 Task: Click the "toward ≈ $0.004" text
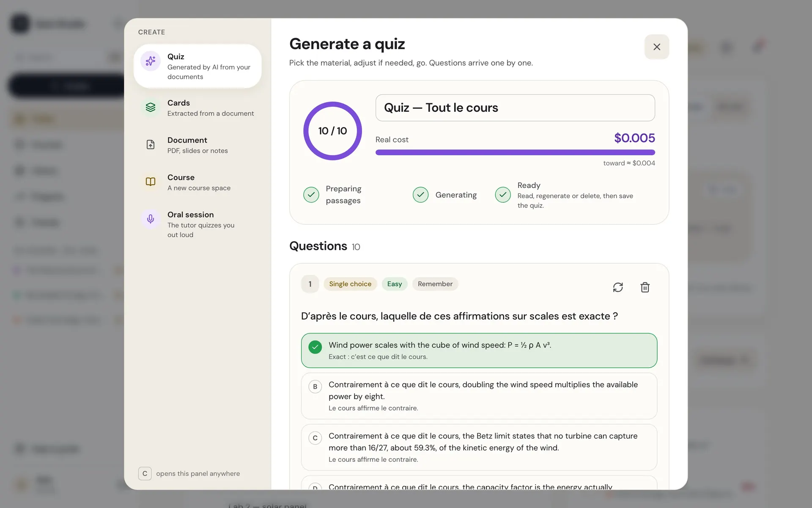(x=629, y=163)
